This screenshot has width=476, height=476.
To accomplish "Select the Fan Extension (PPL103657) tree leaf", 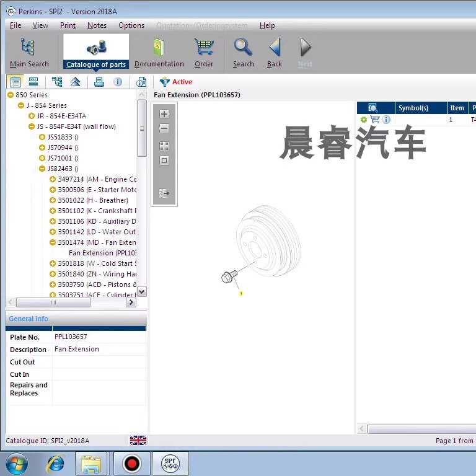I will [x=102, y=253].
